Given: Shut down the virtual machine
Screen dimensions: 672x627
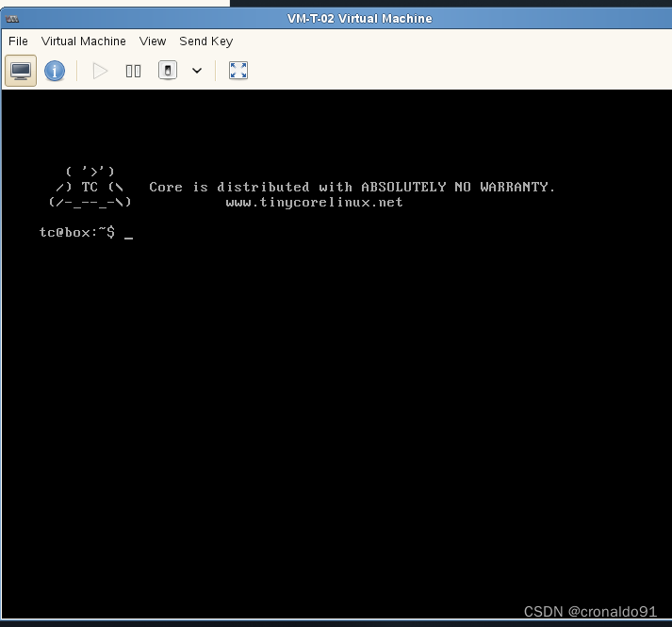Looking at the screenshot, I should tap(168, 71).
